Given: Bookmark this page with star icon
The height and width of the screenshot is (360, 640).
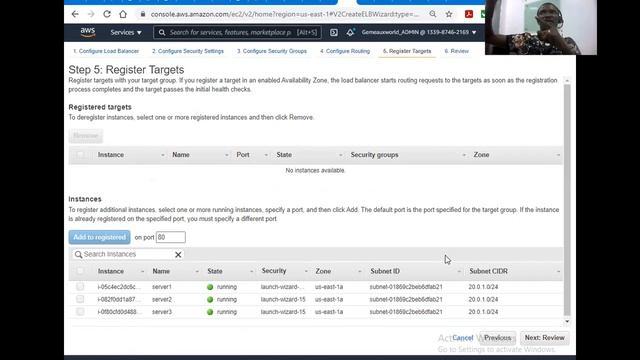Looking at the screenshot, I should coord(449,14).
